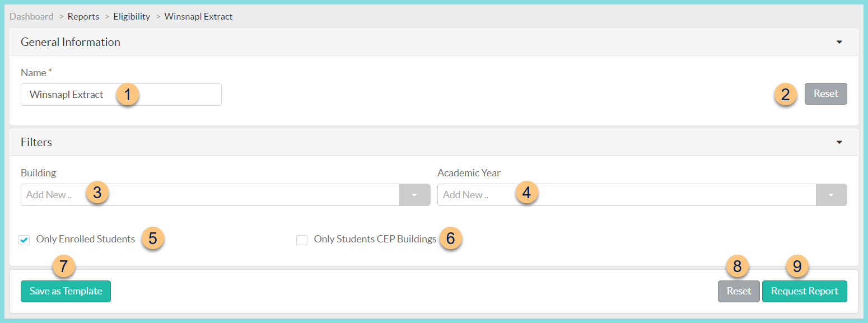Open the Reports breadcrumb link
The image size is (868, 323).
83,16
